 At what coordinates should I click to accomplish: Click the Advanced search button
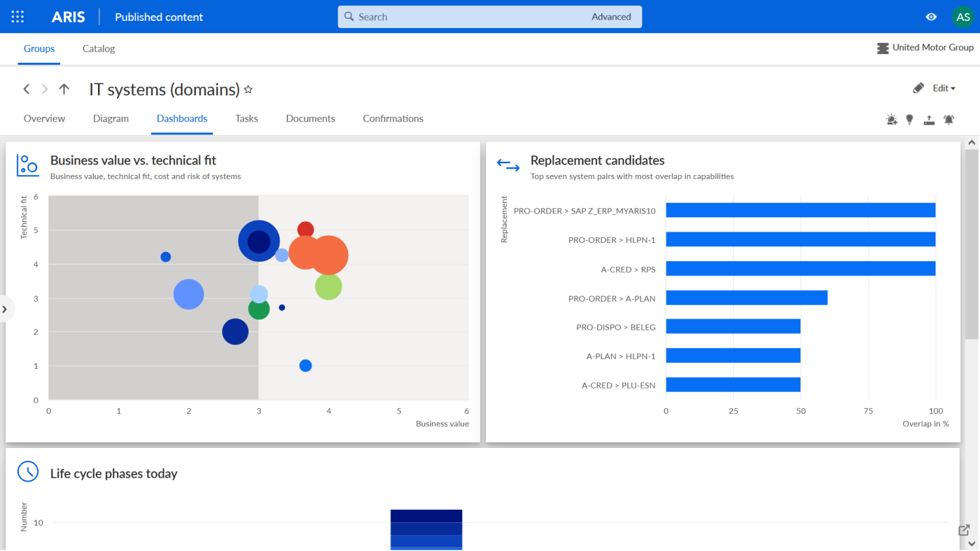point(611,16)
